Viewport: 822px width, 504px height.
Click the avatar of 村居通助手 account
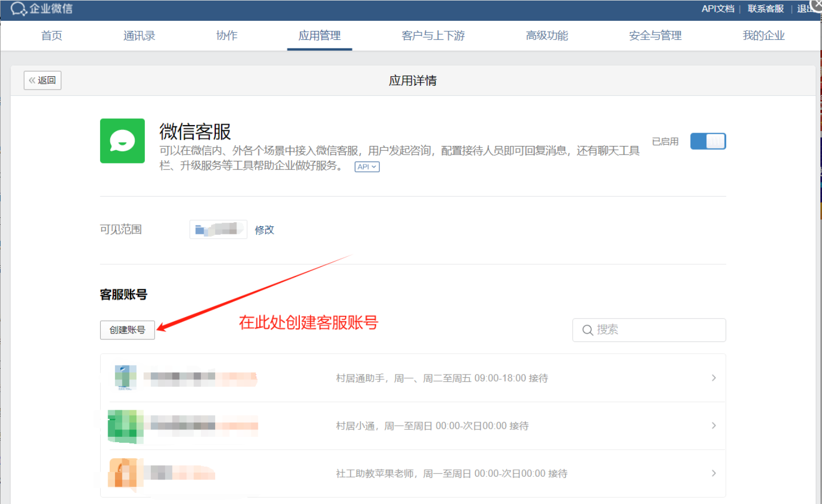point(126,378)
